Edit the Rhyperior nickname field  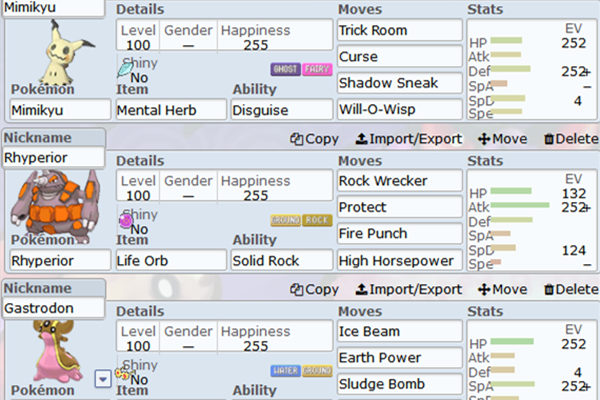coord(53,157)
